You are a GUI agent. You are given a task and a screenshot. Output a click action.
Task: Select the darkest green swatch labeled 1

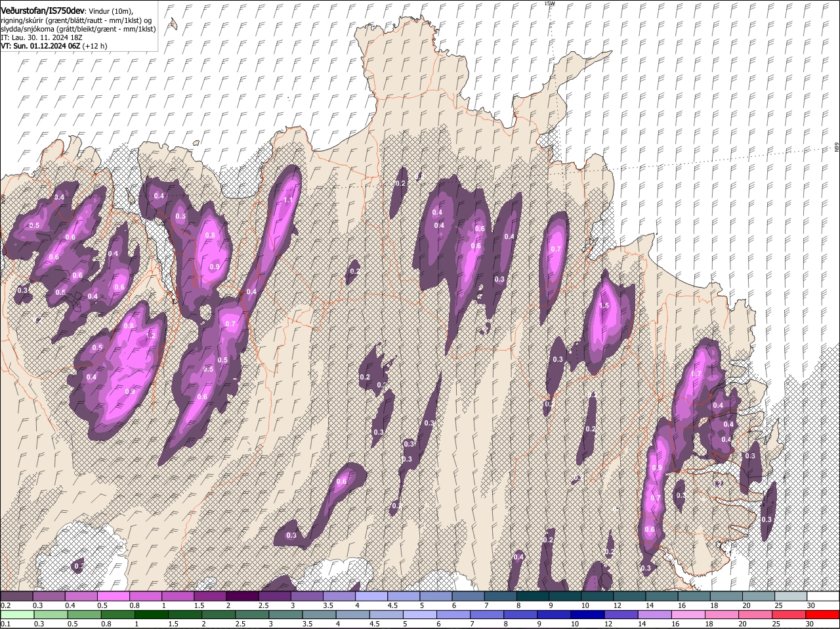pos(151,615)
